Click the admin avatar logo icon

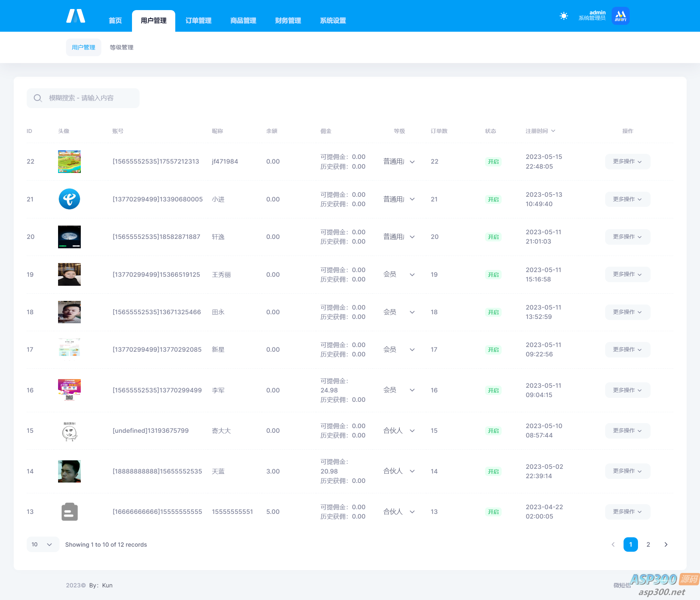coord(620,16)
